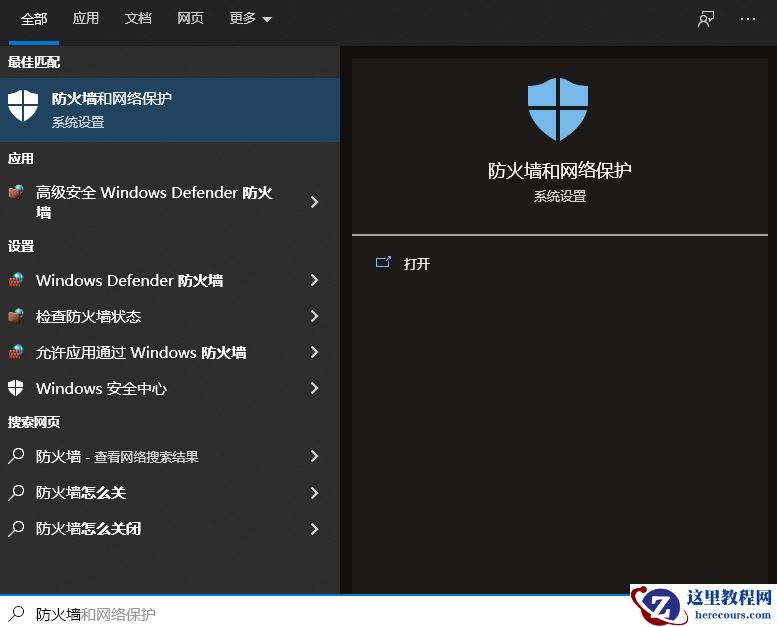Click the firewall icon beside 高级安全 Windows Defender 防火墙
The width and height of the screenshot is (777, 627).
click(x=16, y=192)
